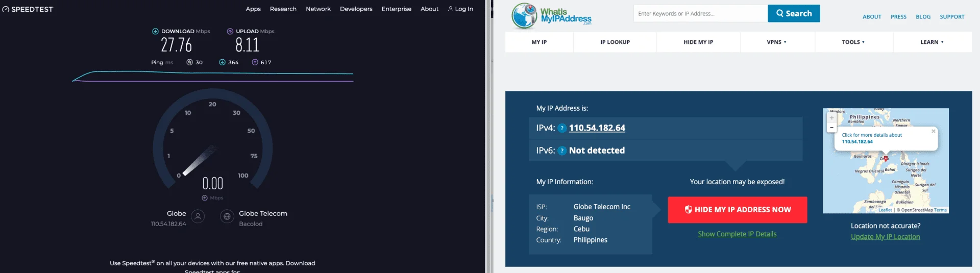Click the Bacolod server location text
The height and width of the screenshot is (273, 980).
[x=251, y=224]
